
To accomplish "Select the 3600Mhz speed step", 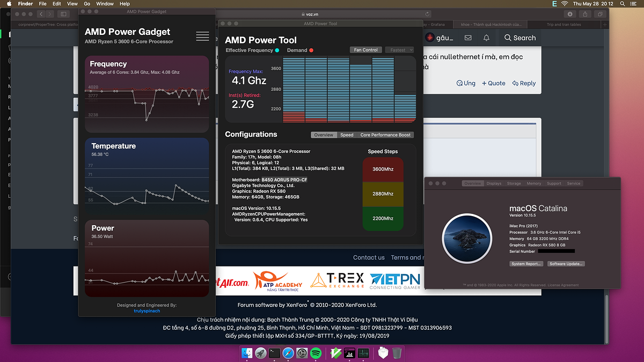I will click(383, 169).
